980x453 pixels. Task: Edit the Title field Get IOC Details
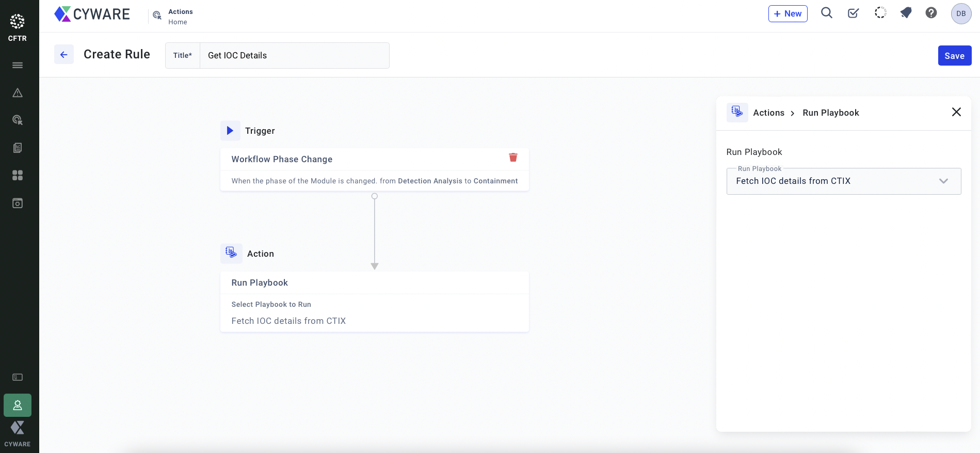click(294, 56)
